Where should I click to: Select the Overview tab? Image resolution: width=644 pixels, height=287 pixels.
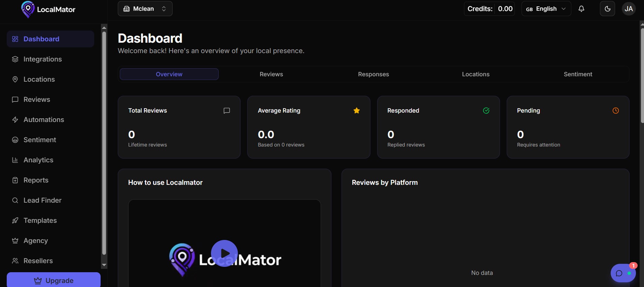tap(169, 74)
